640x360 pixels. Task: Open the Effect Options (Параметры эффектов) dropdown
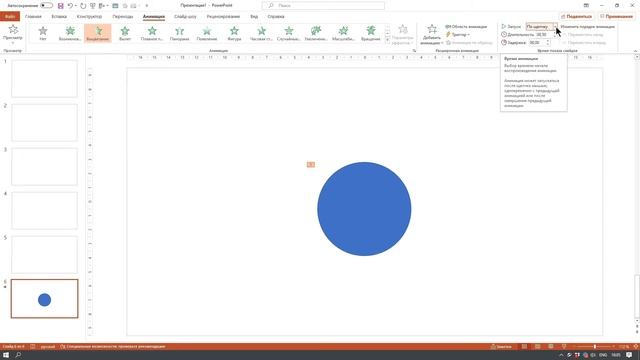click(x=402, y=35)
